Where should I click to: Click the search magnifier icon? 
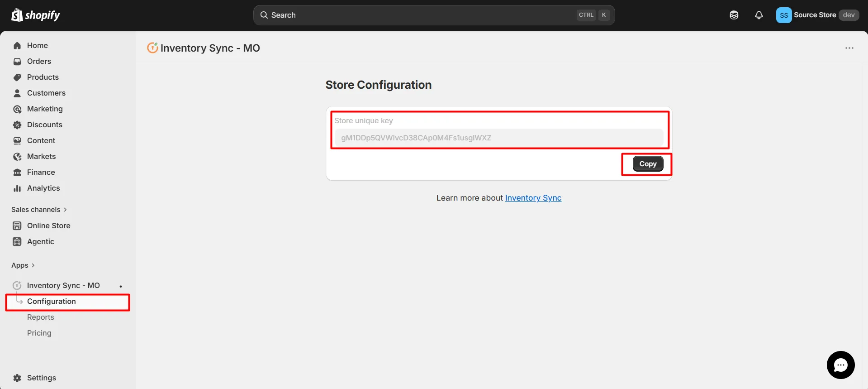(x=264, y=15)
